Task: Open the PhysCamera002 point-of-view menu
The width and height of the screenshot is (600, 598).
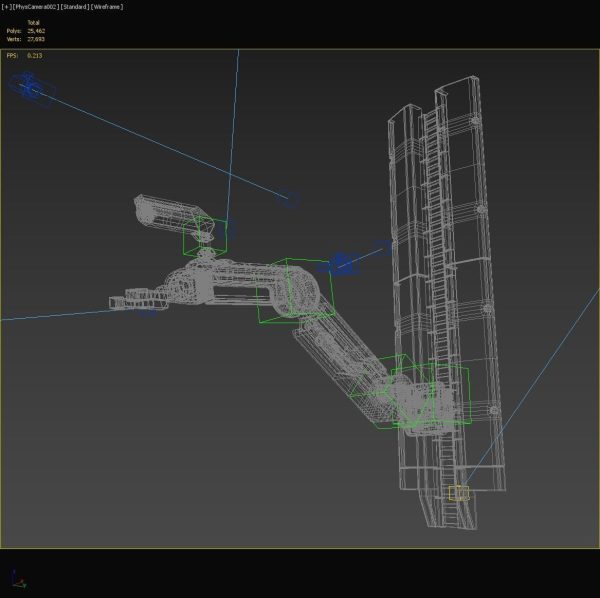Action: [36, 7]
